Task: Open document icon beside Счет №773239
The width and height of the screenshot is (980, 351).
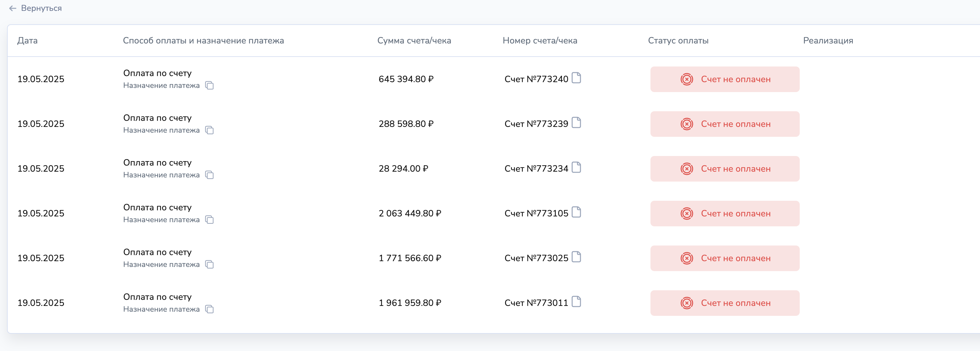Action: pos(576,123)
